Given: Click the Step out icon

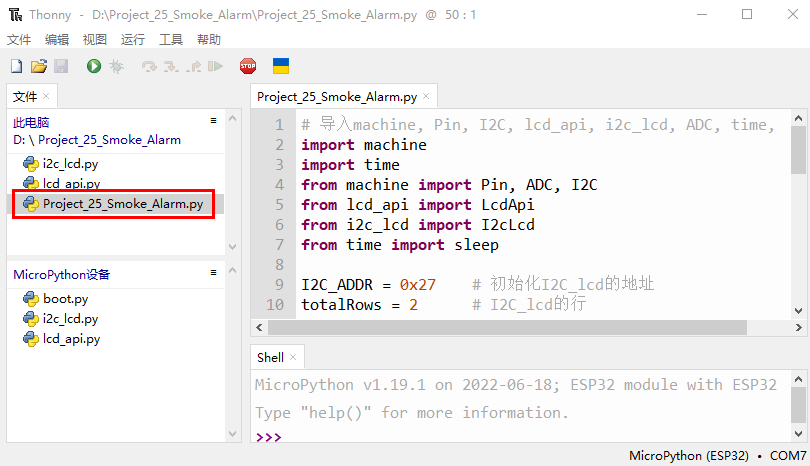Looking at the screenshot, I should (194, 66).
